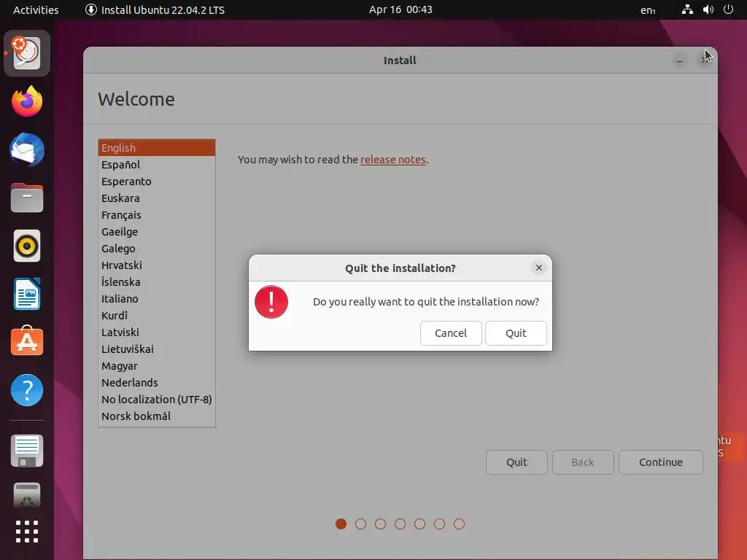Cancel quitting the installation
This screenshot has width=747, height=560.
tap(451, 333)
